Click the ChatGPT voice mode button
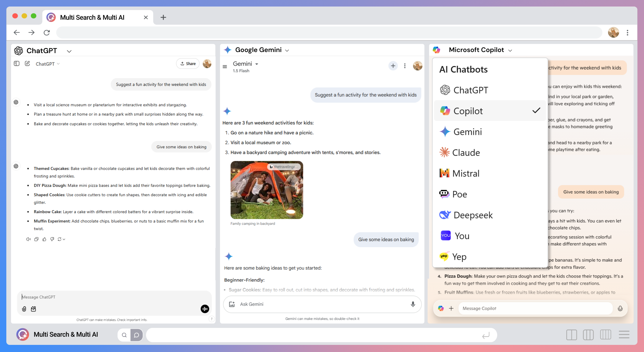 [205, 309]
